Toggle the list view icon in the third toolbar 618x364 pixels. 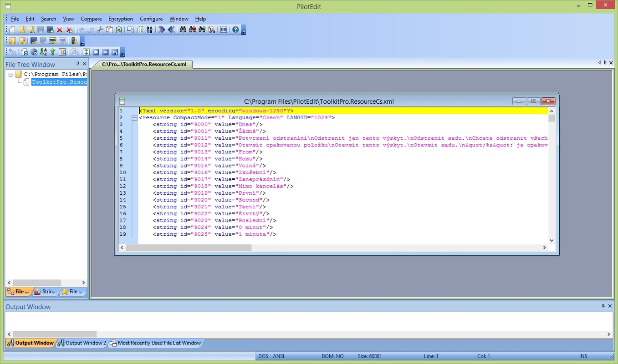[62, 52]
